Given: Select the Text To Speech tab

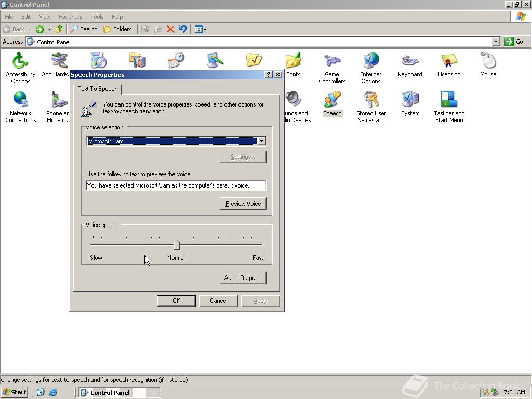Looking at the screenshot, I should 97,89.
